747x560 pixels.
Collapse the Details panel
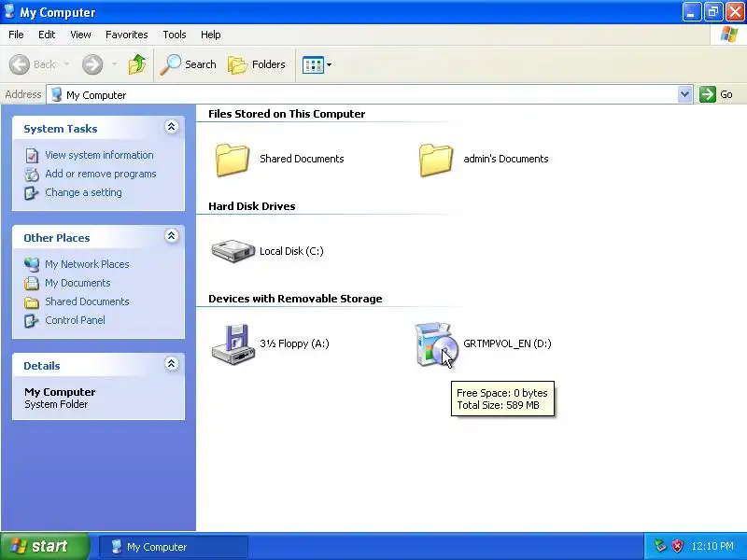click(x=172, y=364)
